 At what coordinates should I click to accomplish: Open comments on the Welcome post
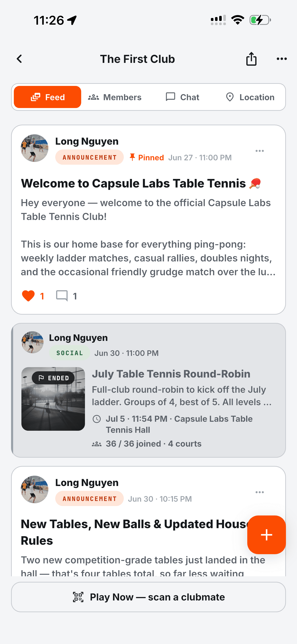[x=66, y=296]
